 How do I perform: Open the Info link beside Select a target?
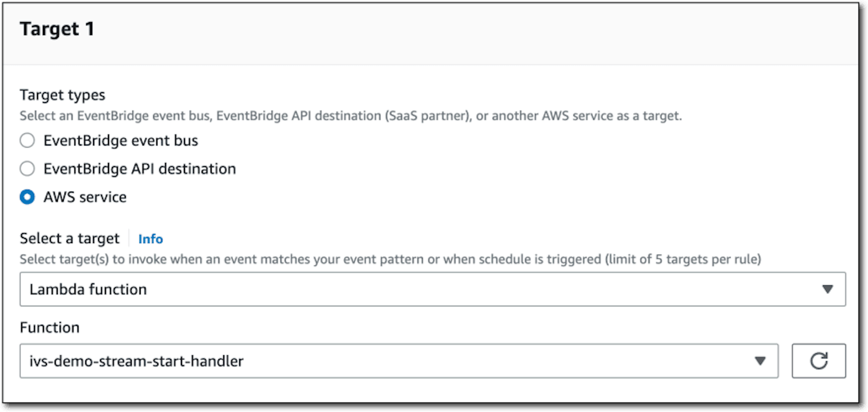[x=151, y=239]
